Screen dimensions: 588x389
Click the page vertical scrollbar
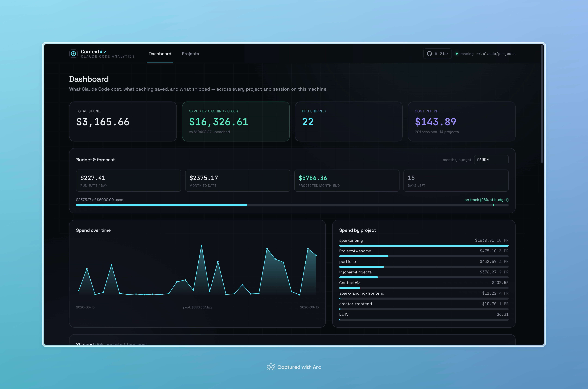(542, 104)
